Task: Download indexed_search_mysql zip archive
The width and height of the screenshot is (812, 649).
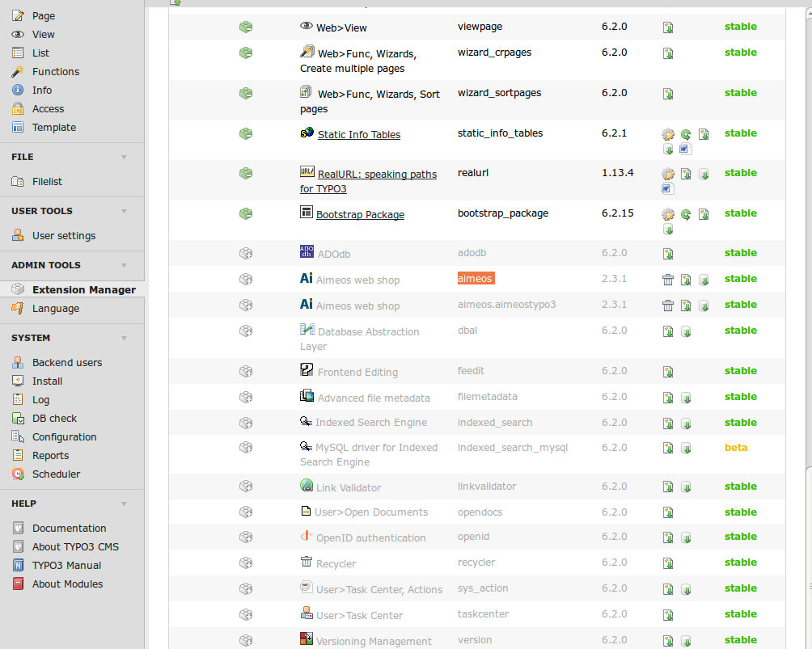Action: point(668,448)
